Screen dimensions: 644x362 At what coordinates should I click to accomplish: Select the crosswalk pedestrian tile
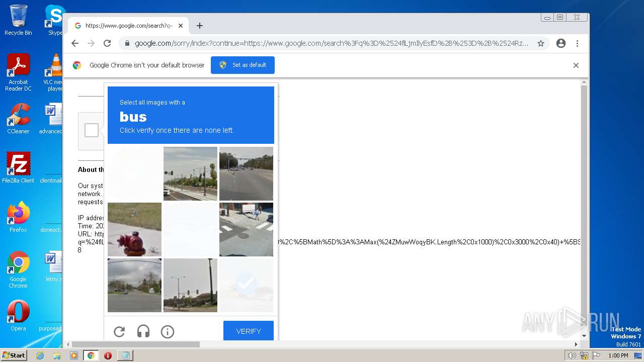pyautogui.click(x=246, y=229)
